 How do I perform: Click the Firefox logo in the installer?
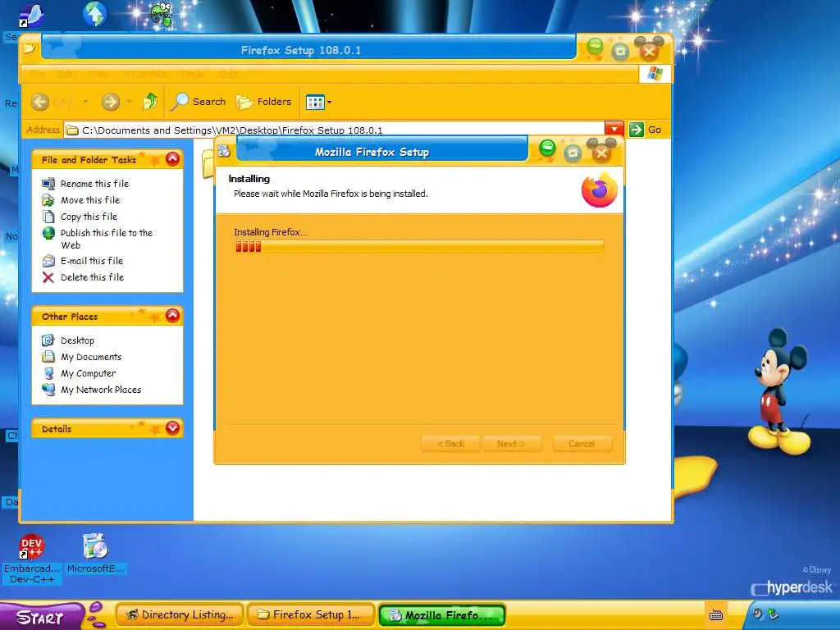tap(600, 189)
